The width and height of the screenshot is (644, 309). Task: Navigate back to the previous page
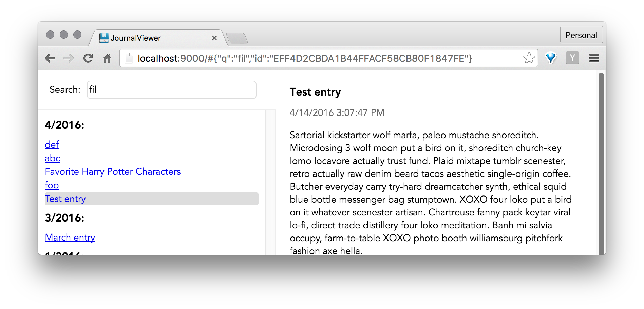pyautogui.click(x=50, y=58)
